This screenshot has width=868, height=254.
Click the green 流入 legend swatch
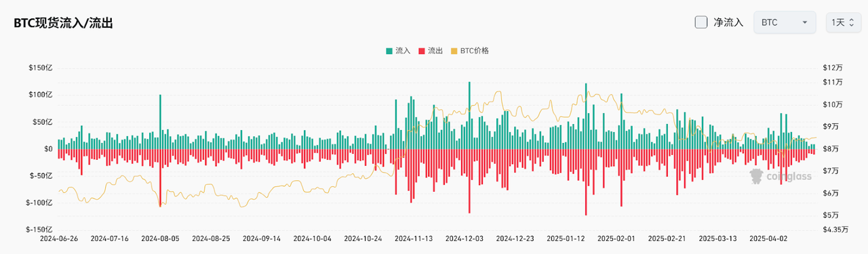[x=389, y=51]
